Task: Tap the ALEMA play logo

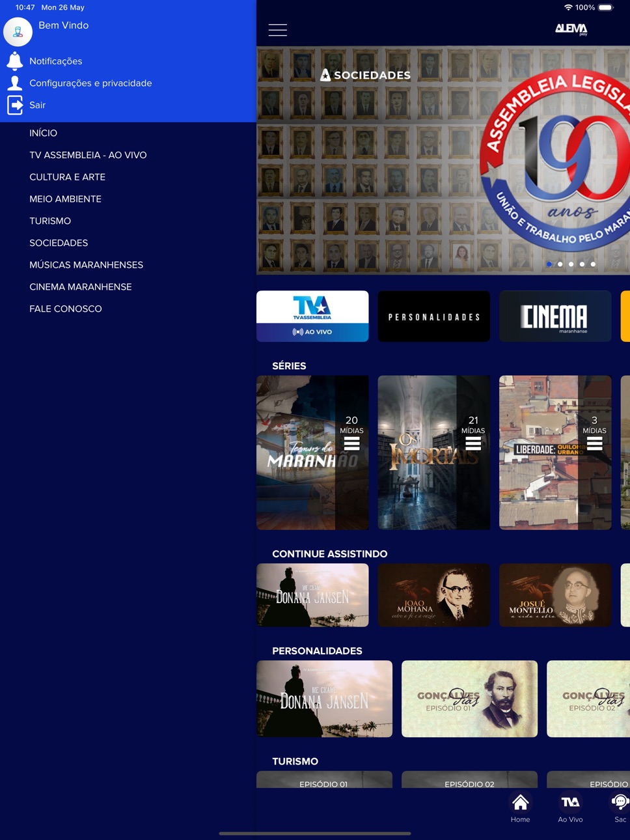Action: coord(571,29)
